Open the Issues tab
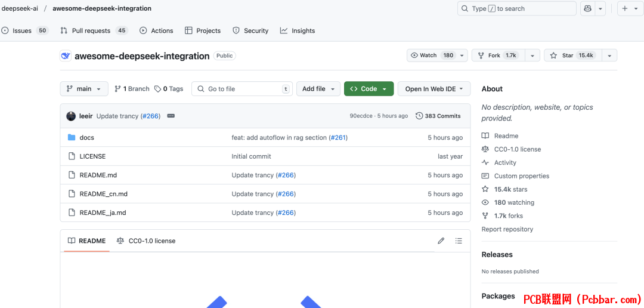 [x=25, y=30]
